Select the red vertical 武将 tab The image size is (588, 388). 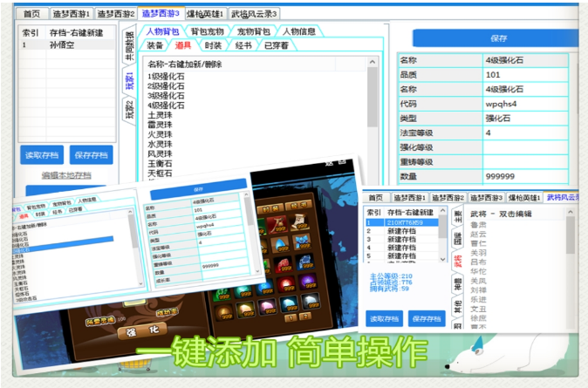tap(458, 261)
